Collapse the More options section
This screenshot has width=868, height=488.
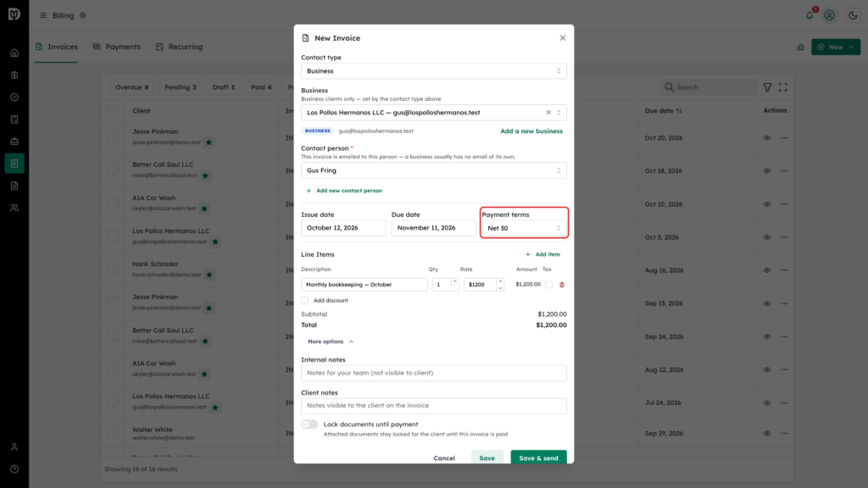click(x=331, y=342)
